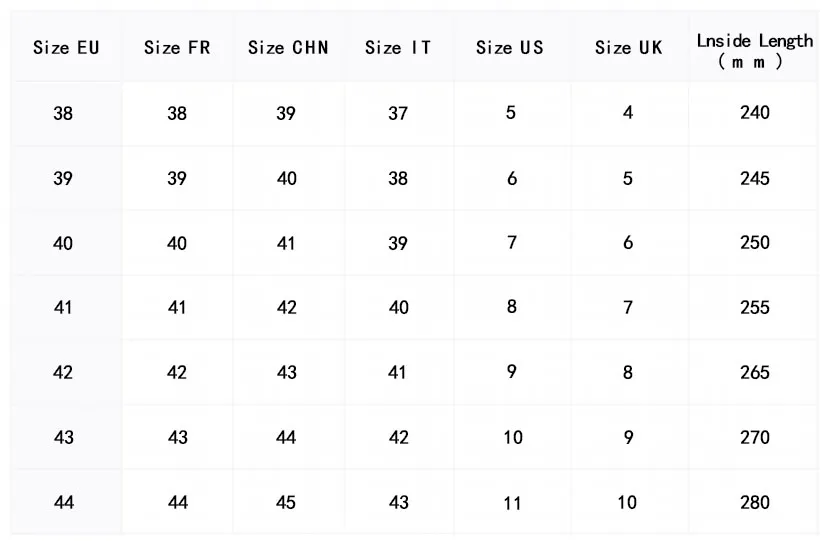Click the Size UK column header
828x541 pixels.
(628, 48)
